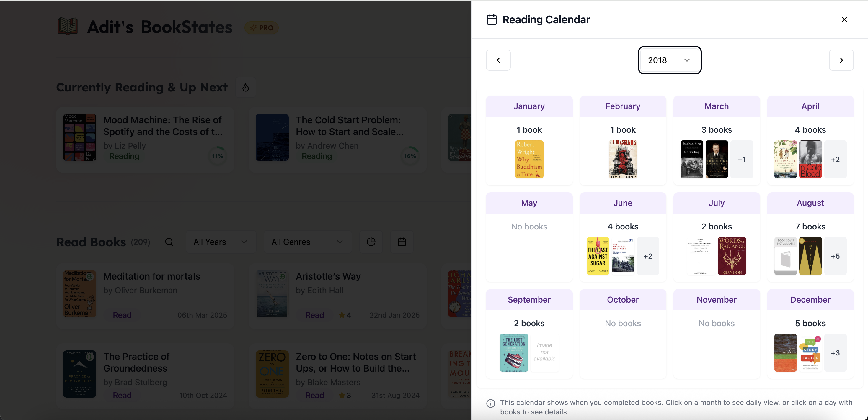The height and width of the screenshot is (420, 868).
Task: Click Book Cover Not Available placeholder in August
Action: pos(785,256)
